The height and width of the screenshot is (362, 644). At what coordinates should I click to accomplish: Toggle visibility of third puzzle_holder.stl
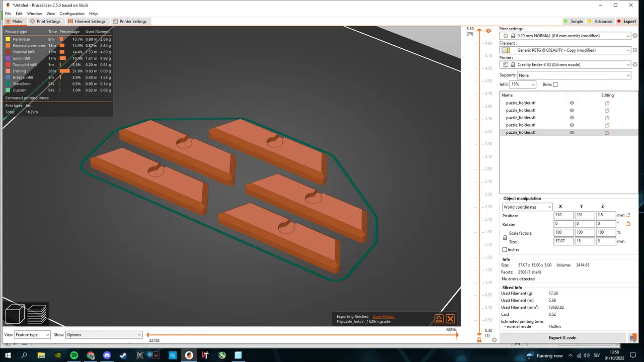(572, 118)
